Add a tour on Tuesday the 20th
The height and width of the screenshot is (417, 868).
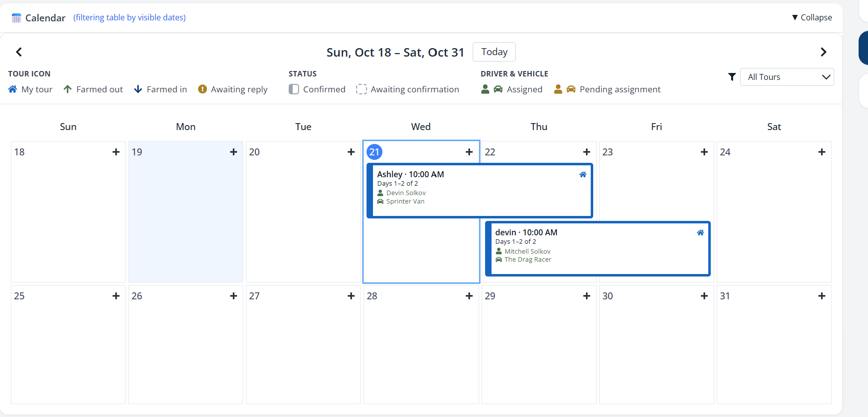point(351,152)
